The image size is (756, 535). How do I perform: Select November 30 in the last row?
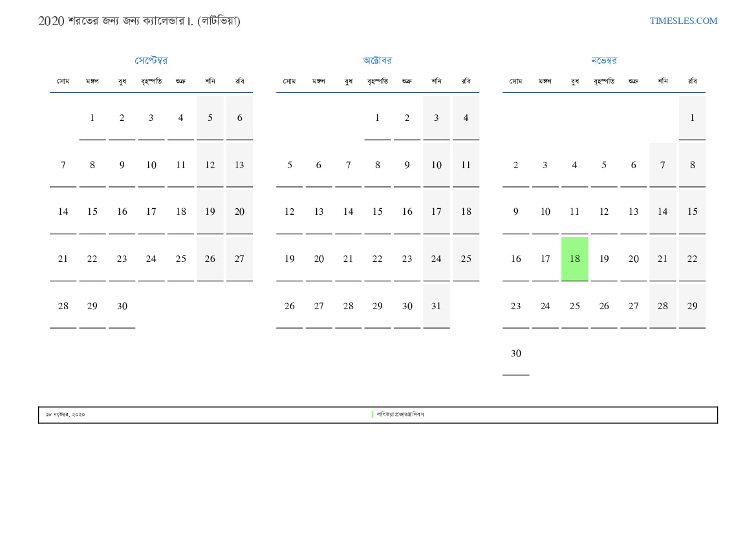coord(515,353)
